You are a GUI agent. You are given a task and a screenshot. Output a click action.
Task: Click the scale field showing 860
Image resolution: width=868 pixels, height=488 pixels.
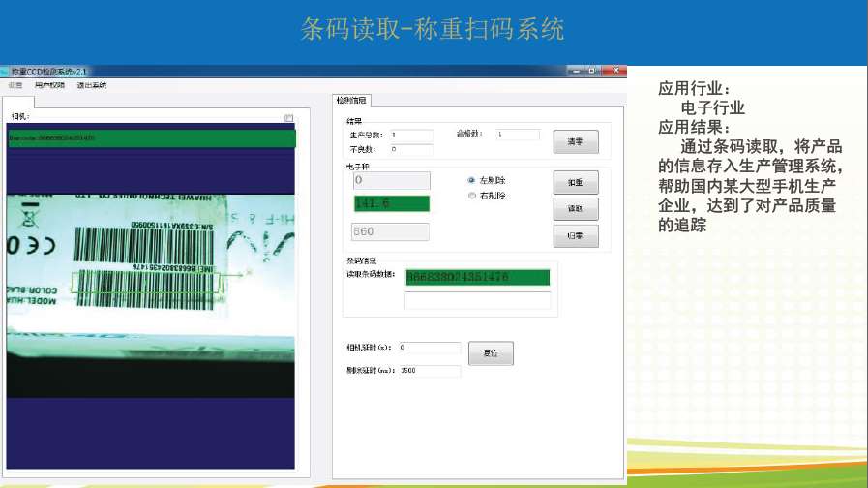tap(390, 231)
